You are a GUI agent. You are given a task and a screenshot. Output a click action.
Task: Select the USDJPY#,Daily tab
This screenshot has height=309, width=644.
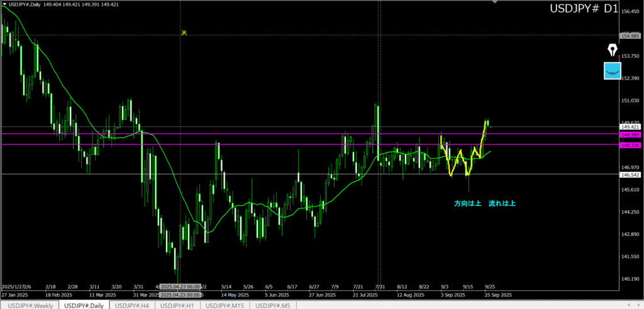tap(84, 305)
